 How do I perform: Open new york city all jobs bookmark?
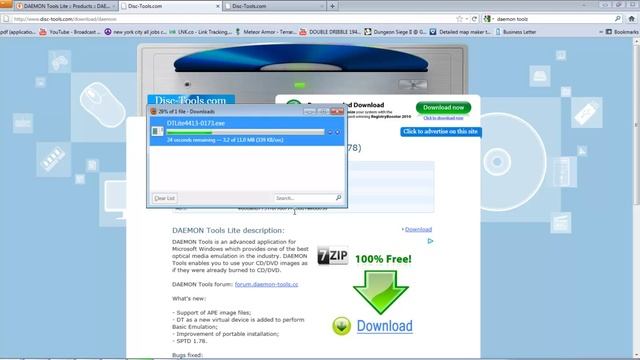(136, 31)
